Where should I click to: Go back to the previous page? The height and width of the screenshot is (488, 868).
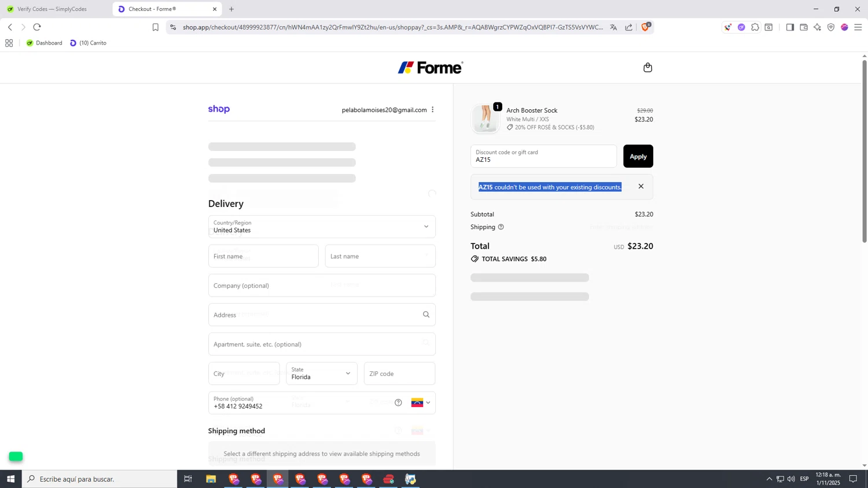click(x=10, y=27)
